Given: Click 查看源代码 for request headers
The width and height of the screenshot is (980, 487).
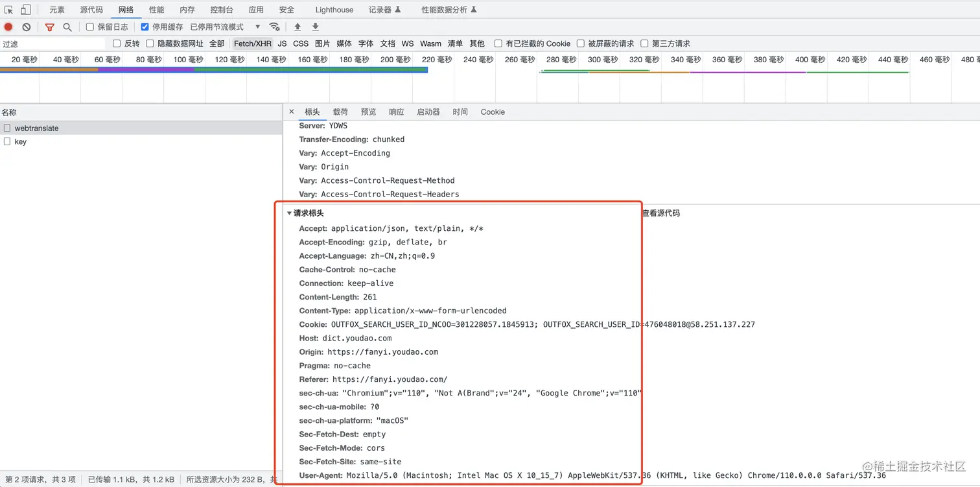Looking at the screenshot, I should [661, 213].
